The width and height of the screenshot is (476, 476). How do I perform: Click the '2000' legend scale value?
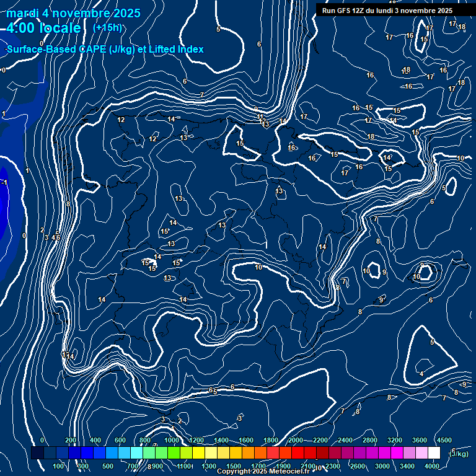tap(296, 440)
